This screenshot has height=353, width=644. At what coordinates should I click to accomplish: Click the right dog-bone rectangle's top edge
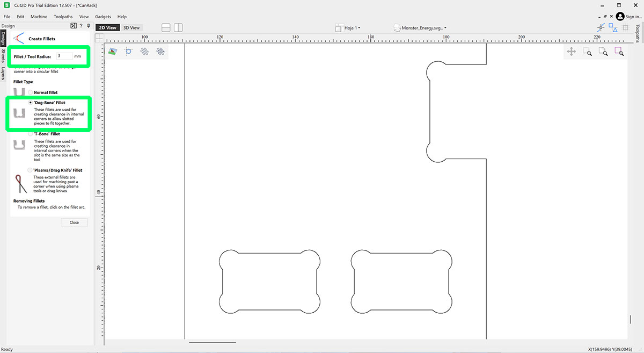pyautogui.click(x=402, y=253)
